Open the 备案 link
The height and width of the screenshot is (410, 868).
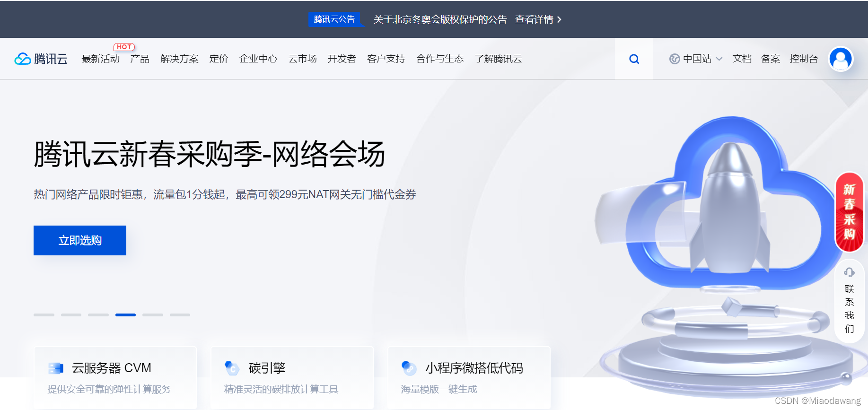pyautogui.click(x=771, y=59)
